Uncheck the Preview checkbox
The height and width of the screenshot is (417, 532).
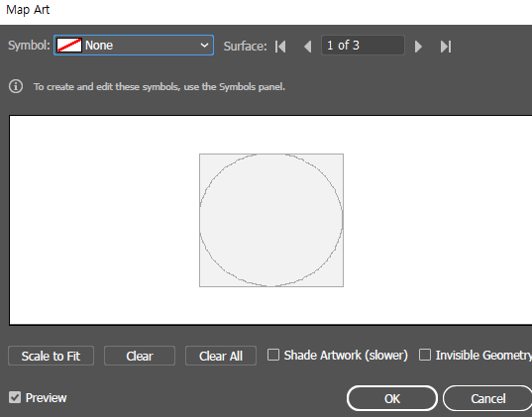15,397
